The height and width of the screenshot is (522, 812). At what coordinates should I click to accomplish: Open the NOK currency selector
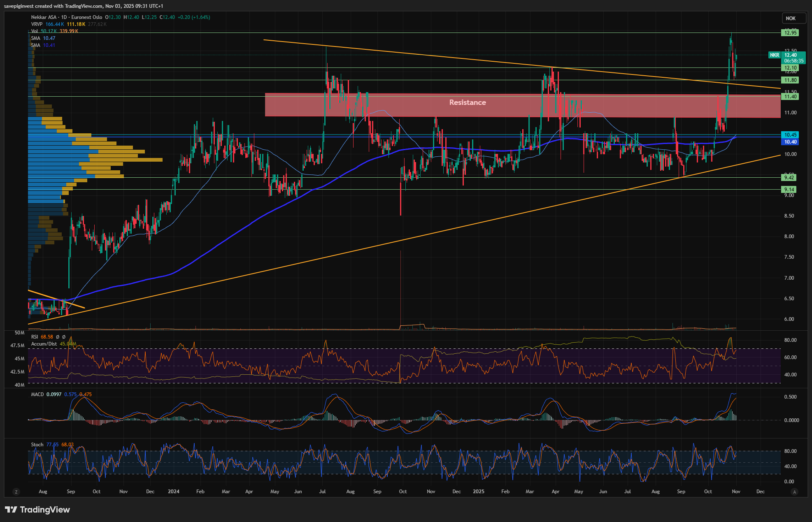(791, 18)
